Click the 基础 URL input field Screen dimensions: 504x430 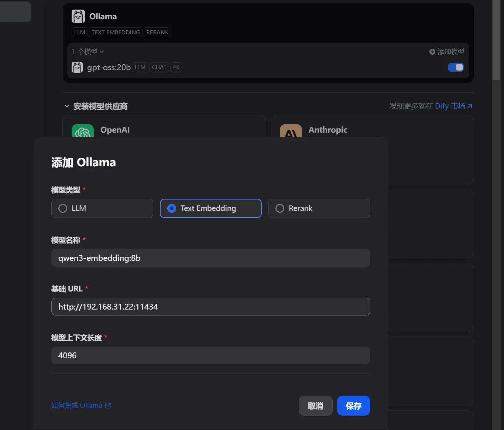210,307
